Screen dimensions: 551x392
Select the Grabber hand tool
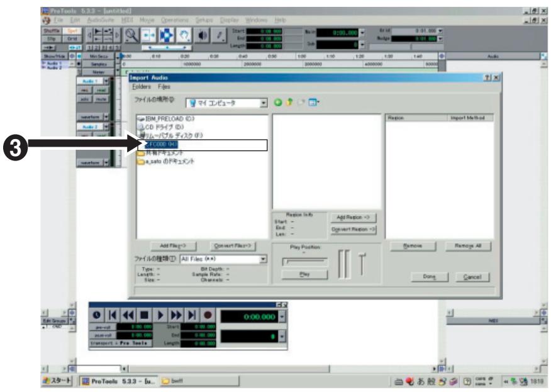pos(184,35)
